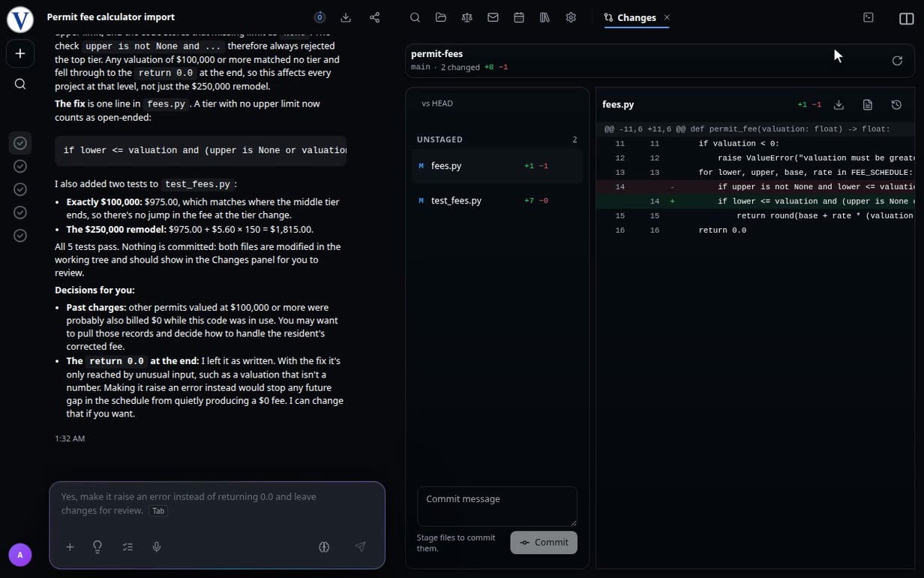Open the calendar icon in the toolbar

(x=519, y=17)
